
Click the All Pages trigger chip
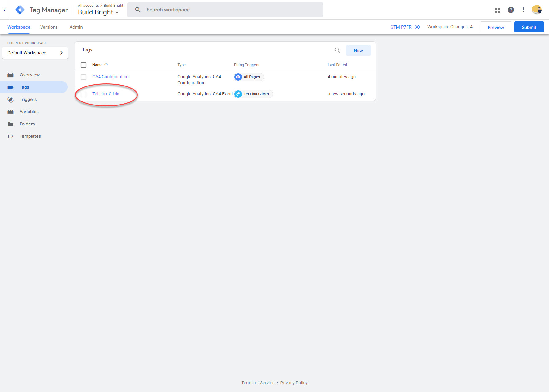(249, 77)
